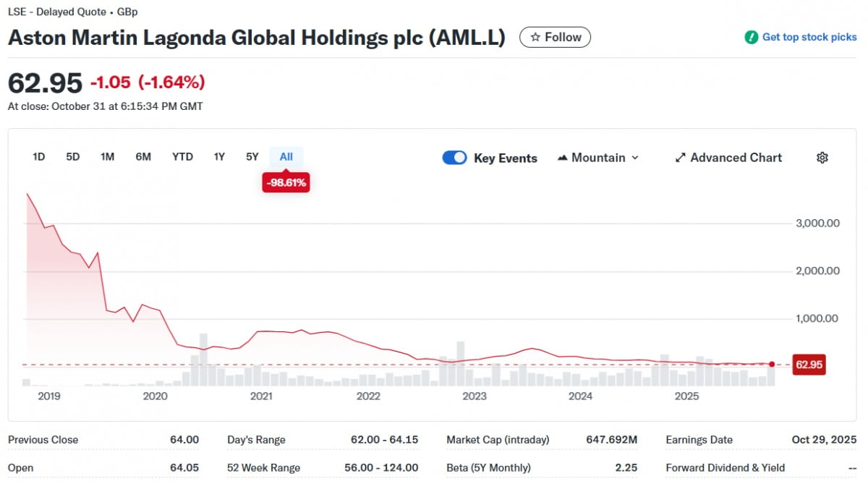This screenshot has width=868, height=484.
Task: Show the 5Y chart range
Action: 252,156
